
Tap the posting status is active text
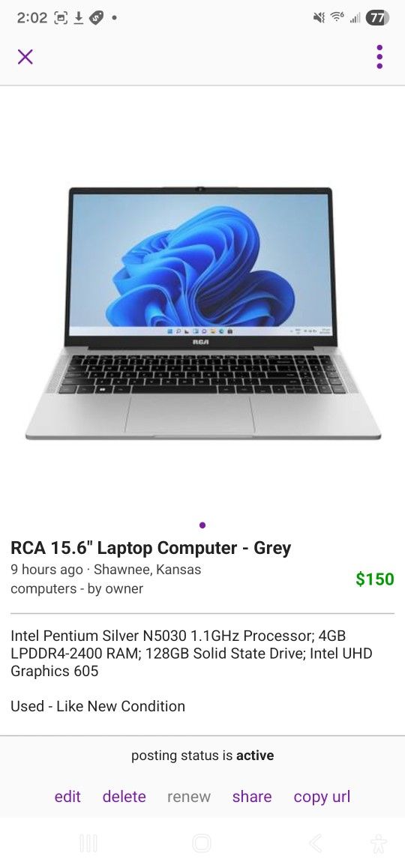click(x=202, y=756)
